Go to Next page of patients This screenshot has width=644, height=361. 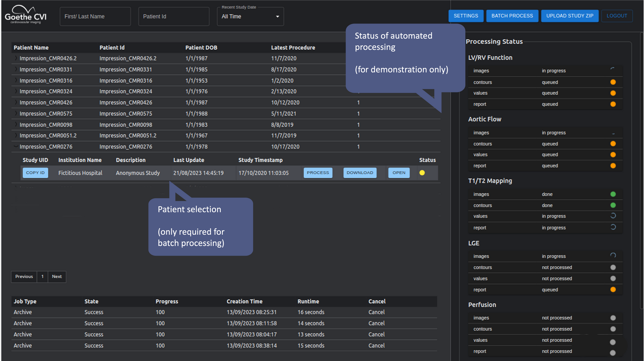(57, 276)
